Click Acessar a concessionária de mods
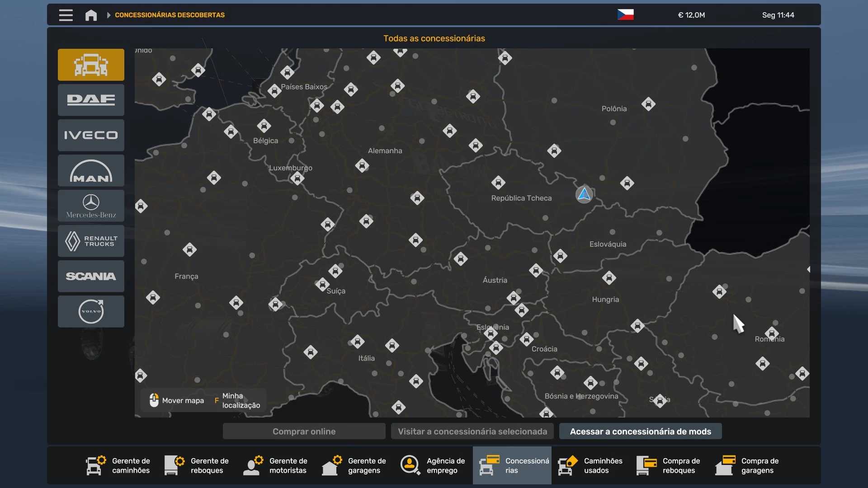Viewport: 868px width, 488px height. pos(640,432)
